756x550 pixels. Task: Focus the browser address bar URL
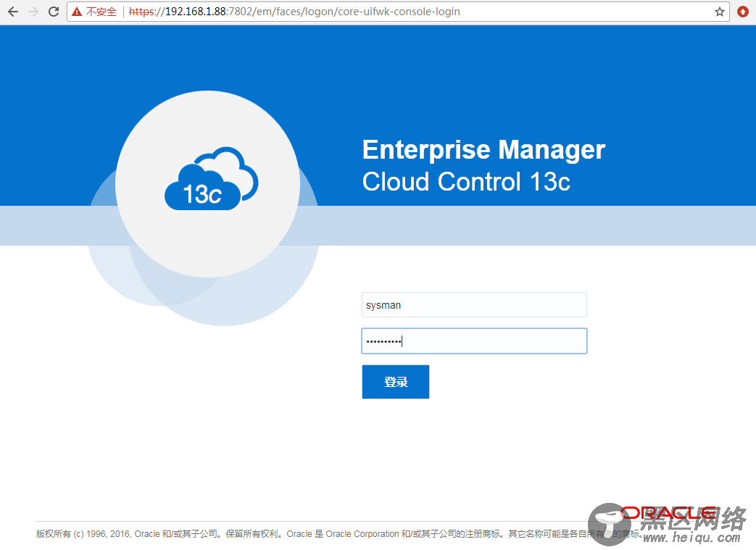[x=294, y=12]
